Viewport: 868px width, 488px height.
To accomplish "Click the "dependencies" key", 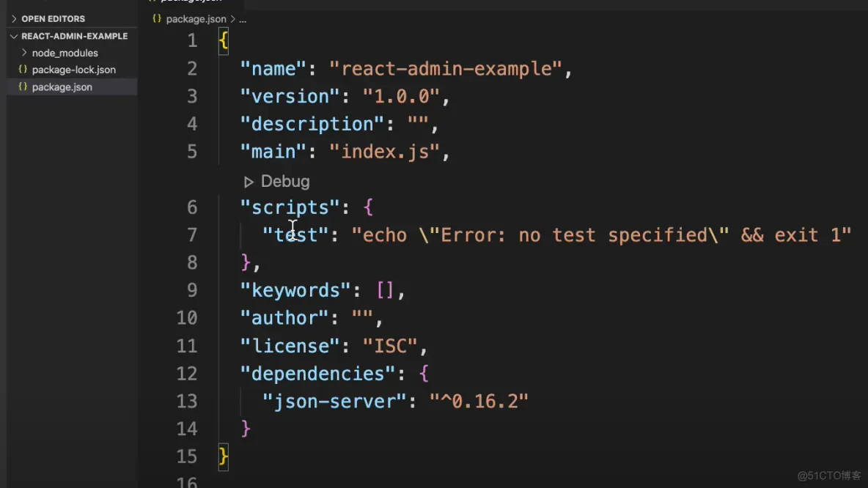I will pos(317,374).
